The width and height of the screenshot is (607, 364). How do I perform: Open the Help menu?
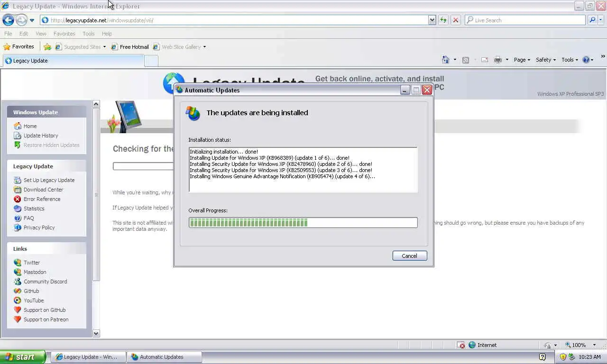(107, 34)
